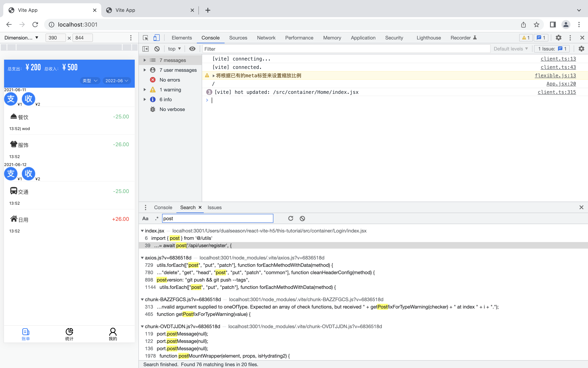Open the tab search chevron

coord(579,10)
